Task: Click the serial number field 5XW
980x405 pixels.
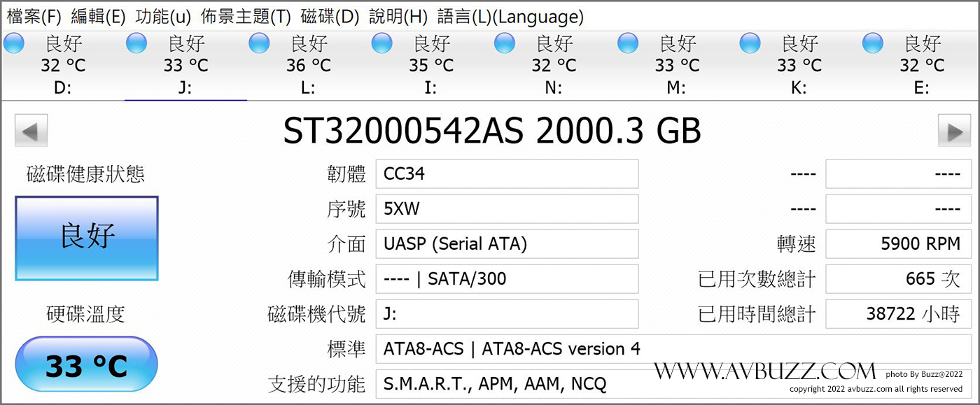Action: 507,209
